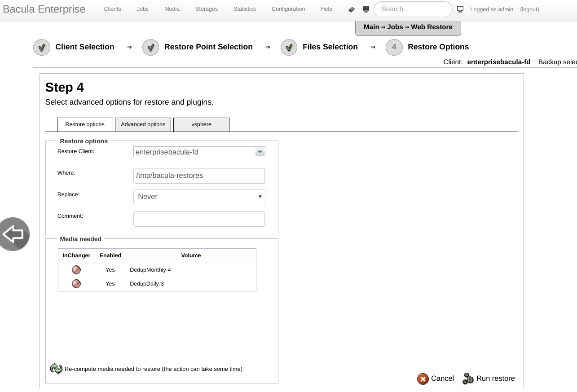This screenshot has height=392, width=577.
Task: Click the Run restore label
Action: (x=496, y=379)
